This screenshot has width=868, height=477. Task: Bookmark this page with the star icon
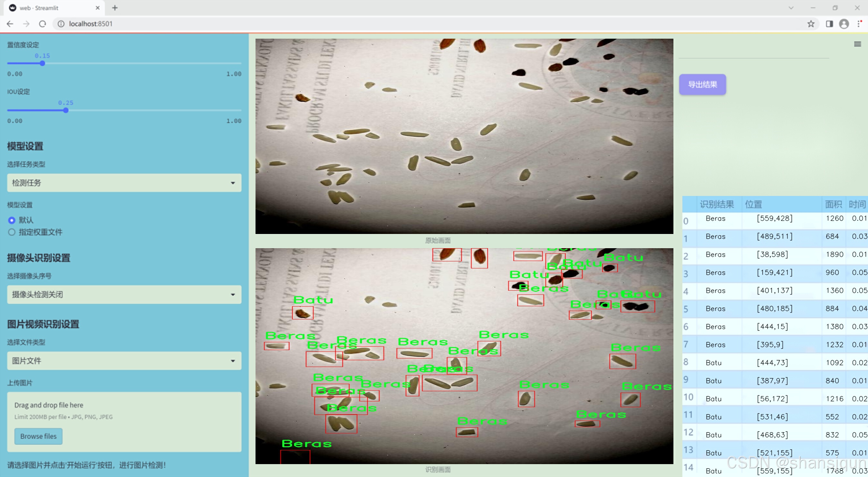click(811, 24)
